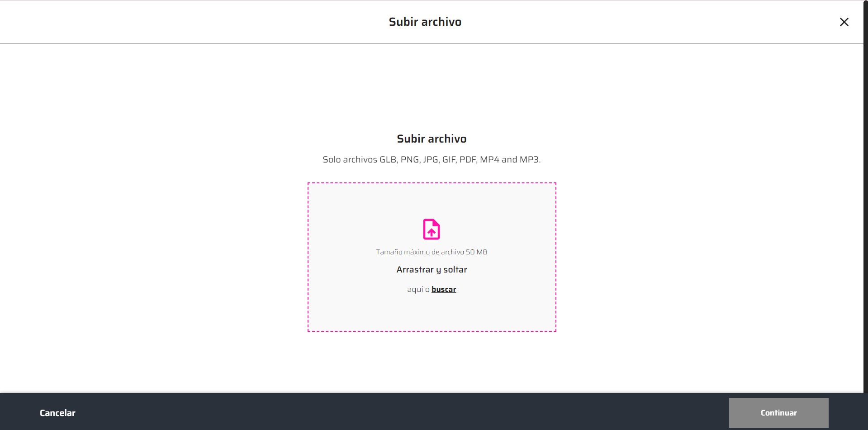Click the Continuar button
Screen dimensions: 868x430
pos(778,413)
